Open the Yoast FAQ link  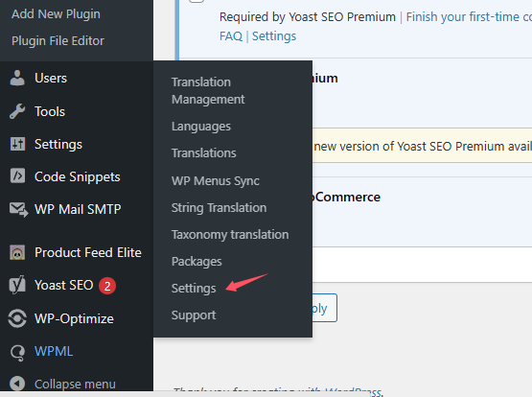(x=231, y=36)
